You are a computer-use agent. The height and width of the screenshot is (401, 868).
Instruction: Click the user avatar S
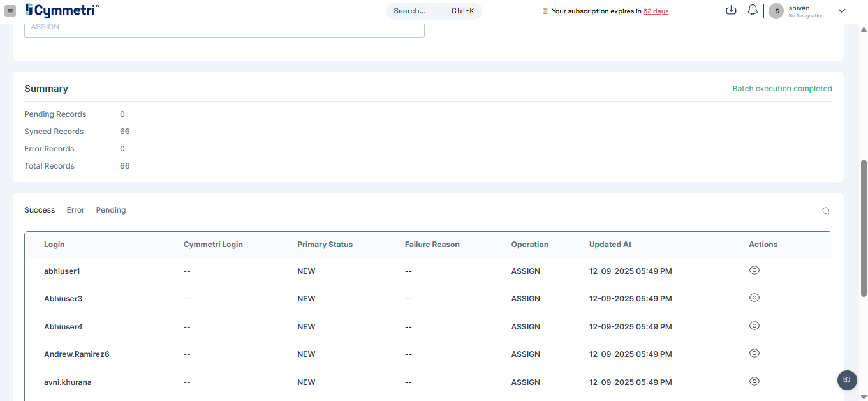[x=776, y=11]
